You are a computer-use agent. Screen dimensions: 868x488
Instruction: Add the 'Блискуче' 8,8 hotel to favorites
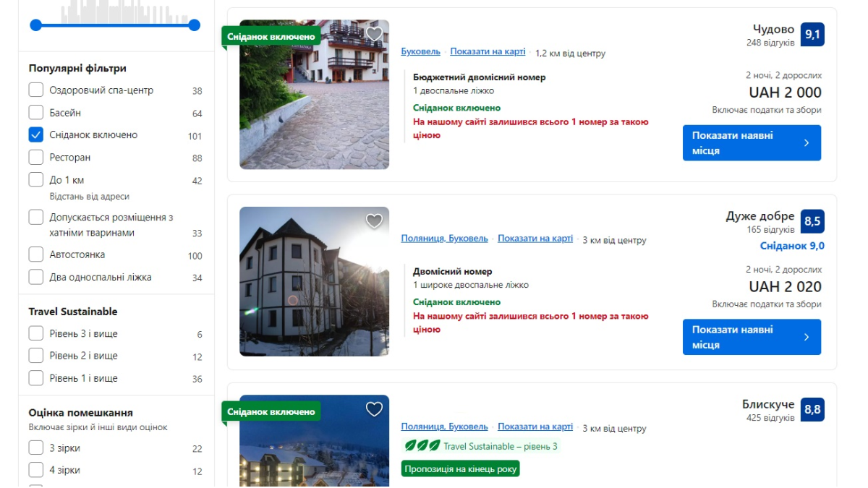(374, 409)
